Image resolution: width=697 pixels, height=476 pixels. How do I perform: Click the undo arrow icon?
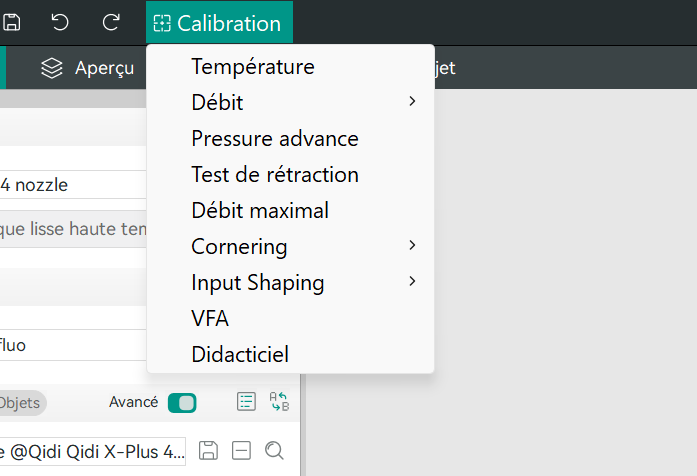60,22
